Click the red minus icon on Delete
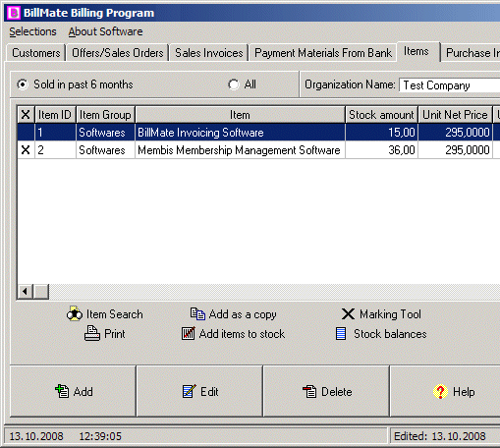Image resolution: width=500 pixels, height=448 pixels. pos(309,391)
